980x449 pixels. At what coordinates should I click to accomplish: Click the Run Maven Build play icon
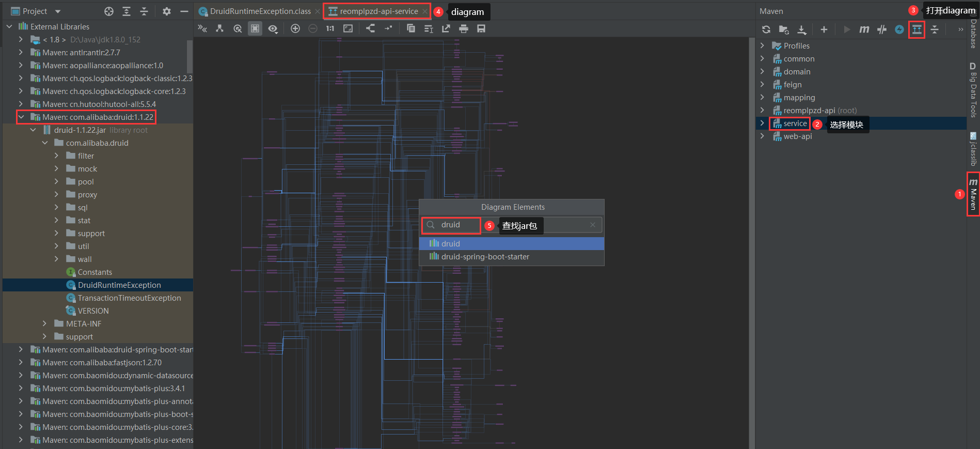(847, 29)
